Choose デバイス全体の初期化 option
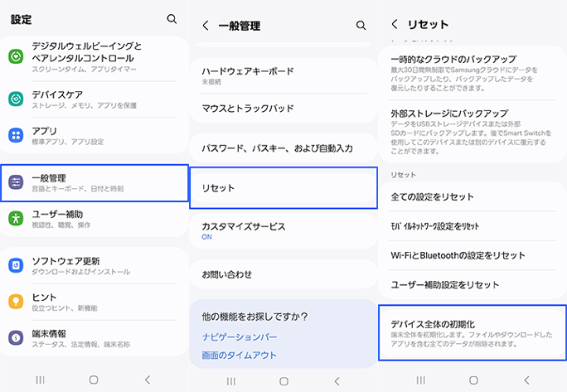The height and width of the screenshot is (392, 567). tap(472, 333)
